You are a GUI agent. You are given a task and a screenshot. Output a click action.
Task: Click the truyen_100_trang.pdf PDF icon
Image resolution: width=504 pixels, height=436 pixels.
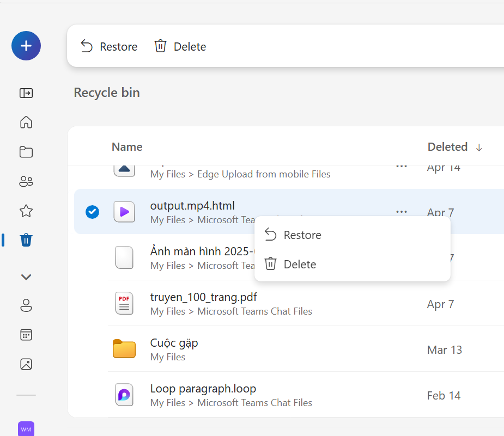tap(124, 303)
